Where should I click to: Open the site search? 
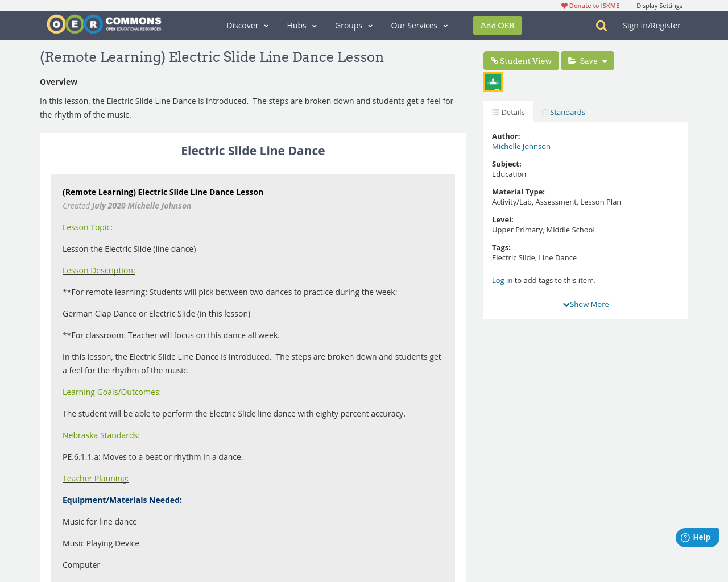(600, 24)
